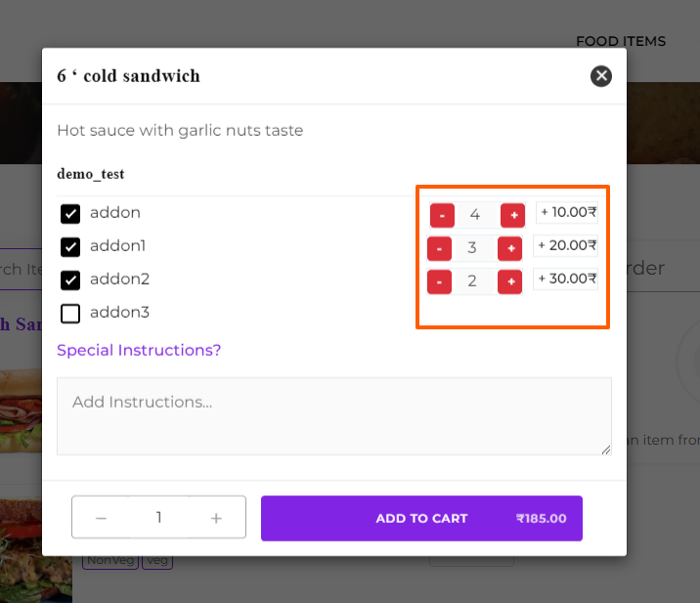Uncheck the addon checkbox
This screenshot has width=700, height=603.
tap(70, 214)
